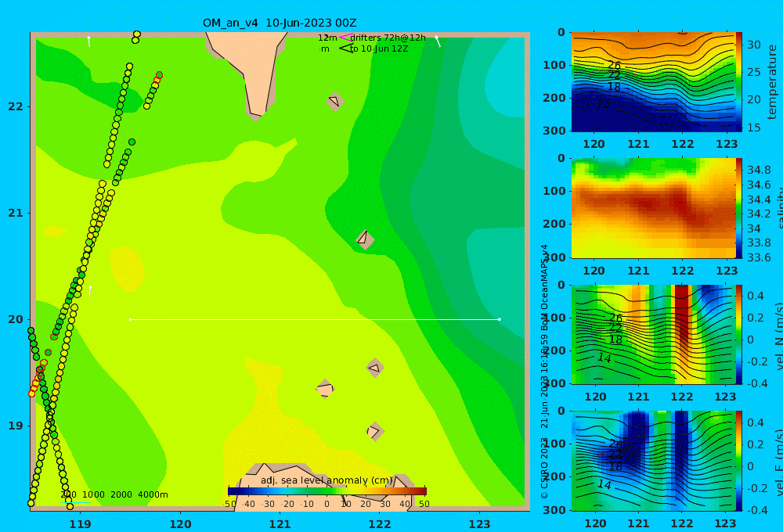Click the topmost yellow drifter circle on map border

pyautogui.click(x=137, y=34)
